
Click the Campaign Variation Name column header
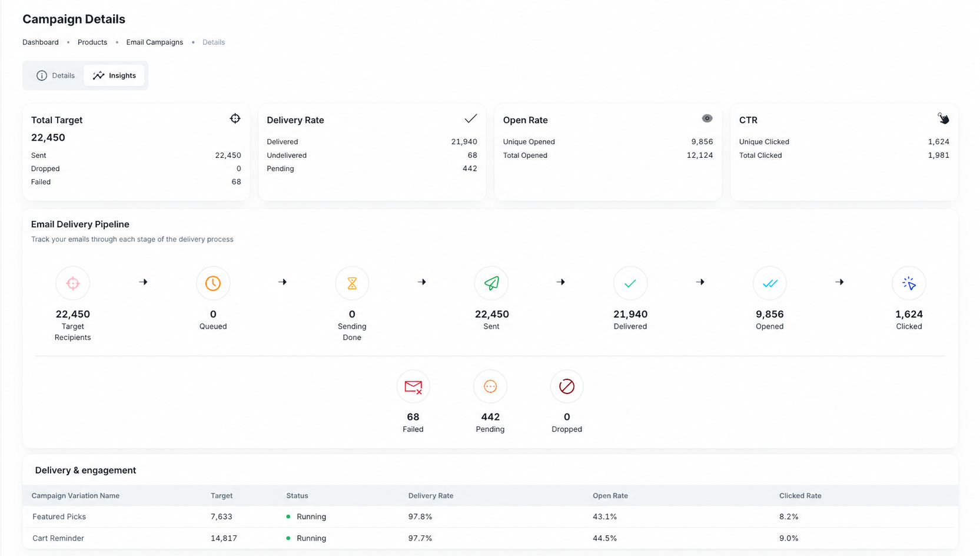(75, 496)
